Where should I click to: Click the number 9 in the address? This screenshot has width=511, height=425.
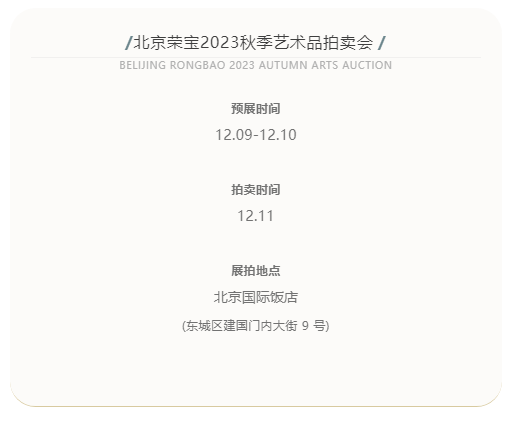coord(305,326)
